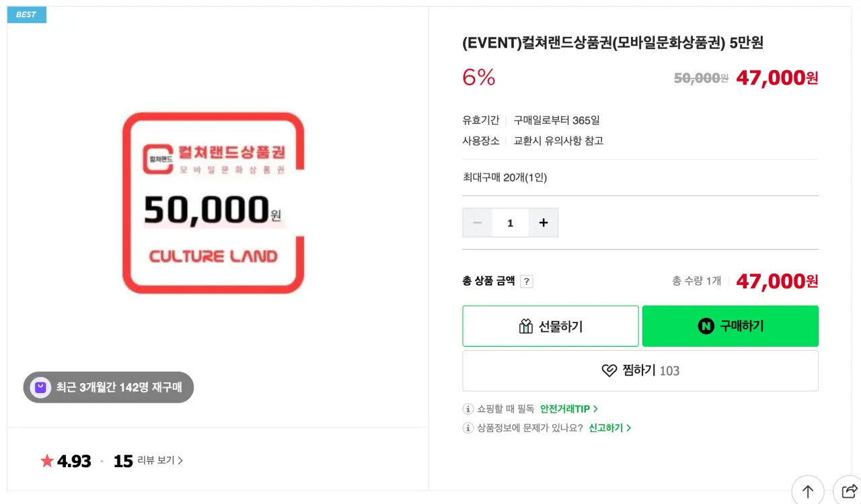861x504 pixels.
Task: Increase quantity with the plus button
Action: pos(544,222)
